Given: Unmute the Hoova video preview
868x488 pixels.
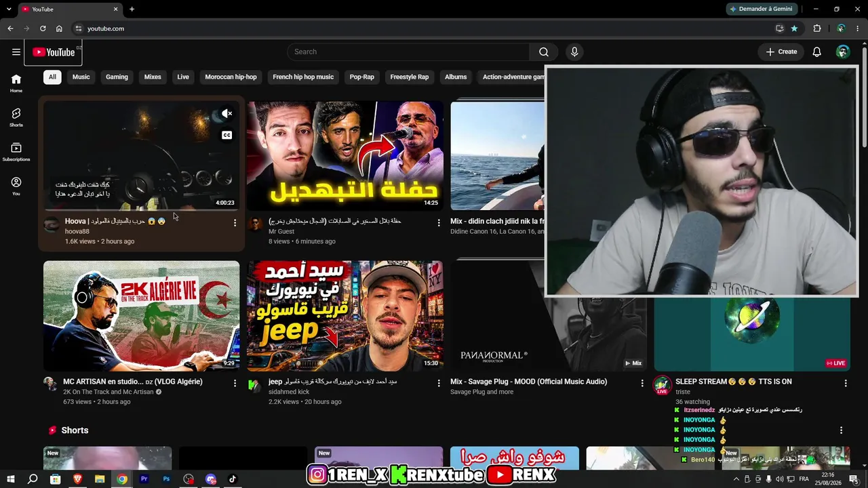Looking at the screenshot, I should tap(227, 114).
